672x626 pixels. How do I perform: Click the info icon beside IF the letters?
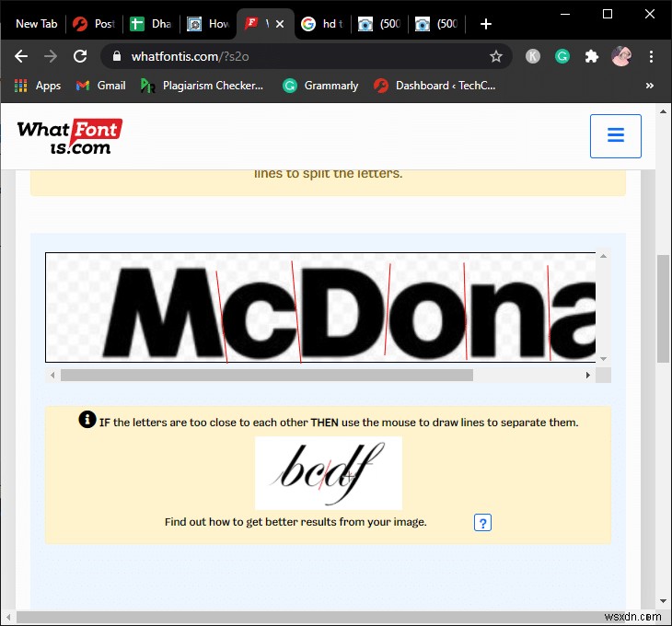[87, 419]
